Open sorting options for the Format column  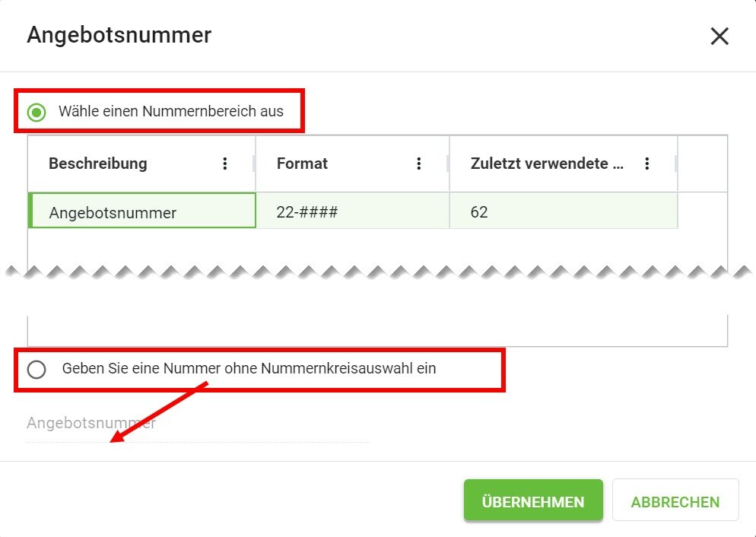tap(419, 164)
